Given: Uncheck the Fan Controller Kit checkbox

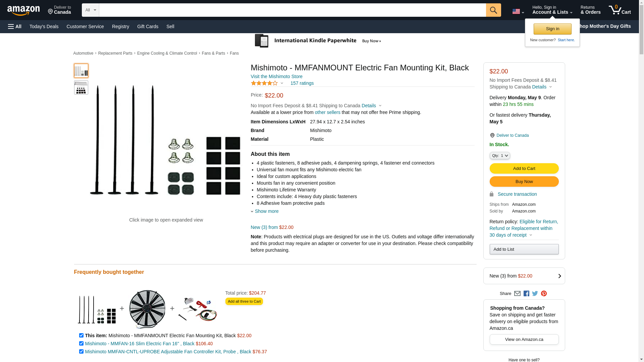Looking at the screenshot, I should click(x=81, y=352).
